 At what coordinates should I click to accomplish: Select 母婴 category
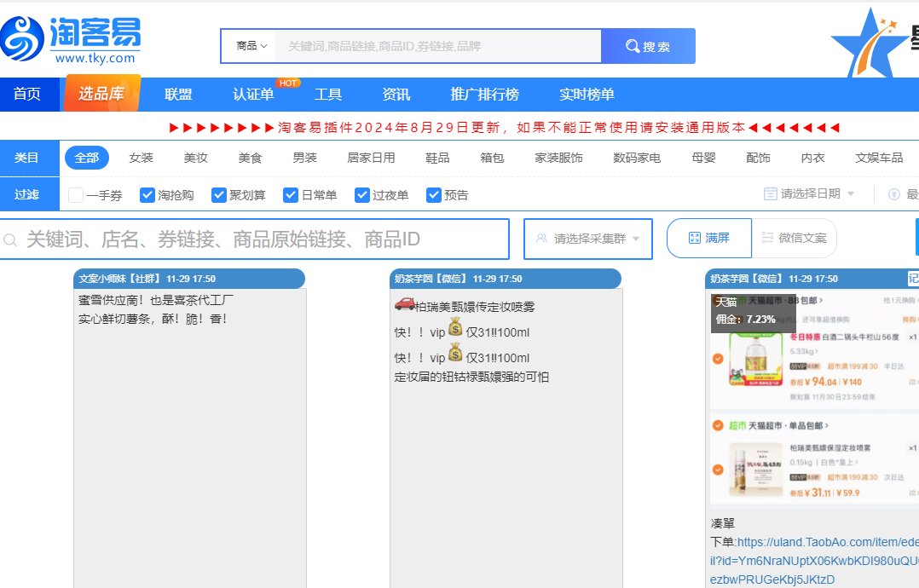click(703, 158)
